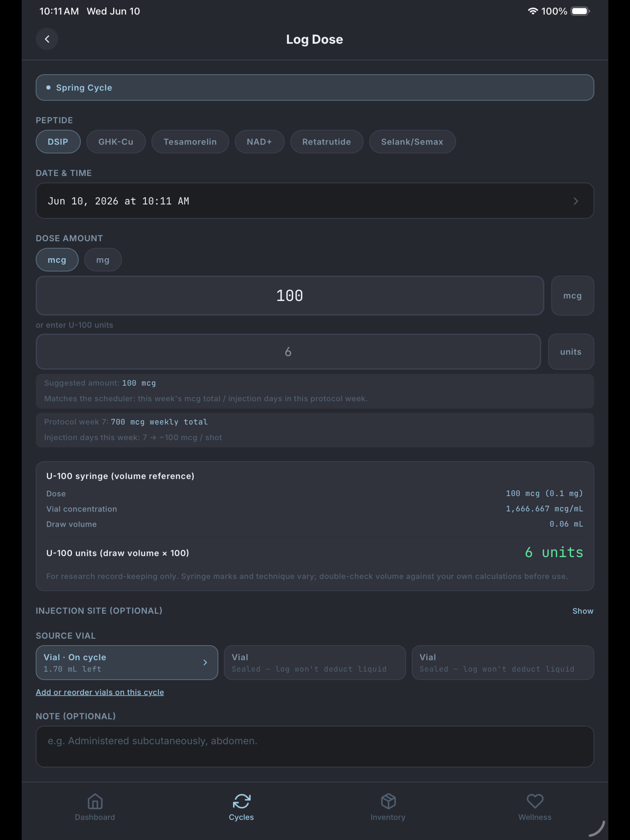
Task: Select the DSIP peptide chip
Action: coord(58,142)
